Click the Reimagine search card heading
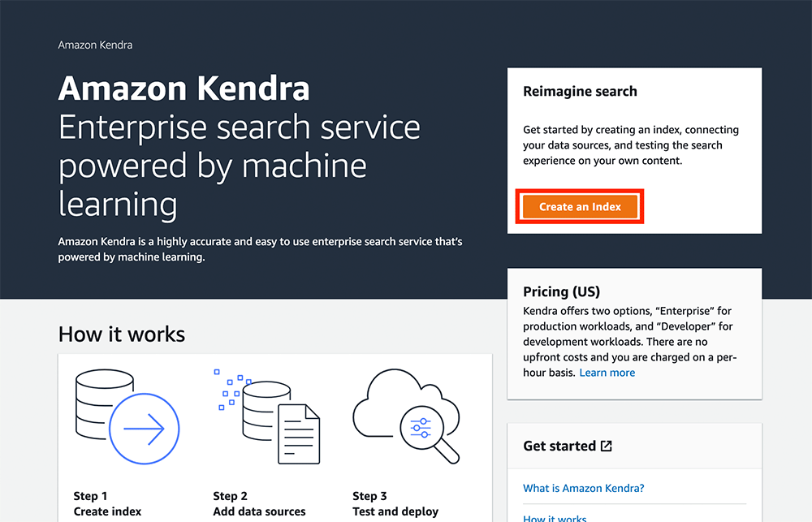 [x=580, y=92]
